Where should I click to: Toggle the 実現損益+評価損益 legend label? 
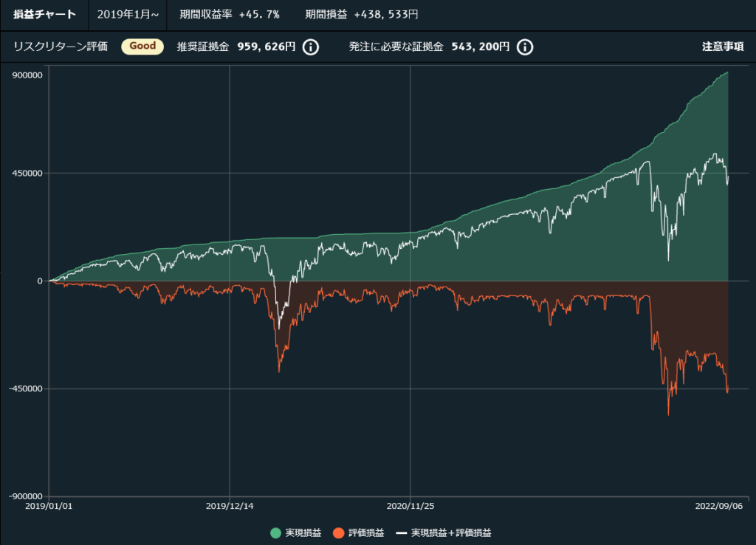(x=451, y=532)
